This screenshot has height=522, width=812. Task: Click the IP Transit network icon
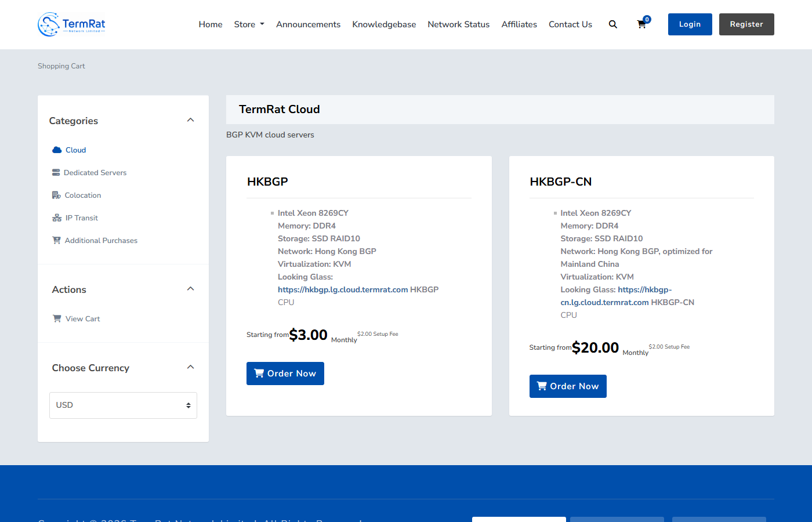(x=57, y=217)
